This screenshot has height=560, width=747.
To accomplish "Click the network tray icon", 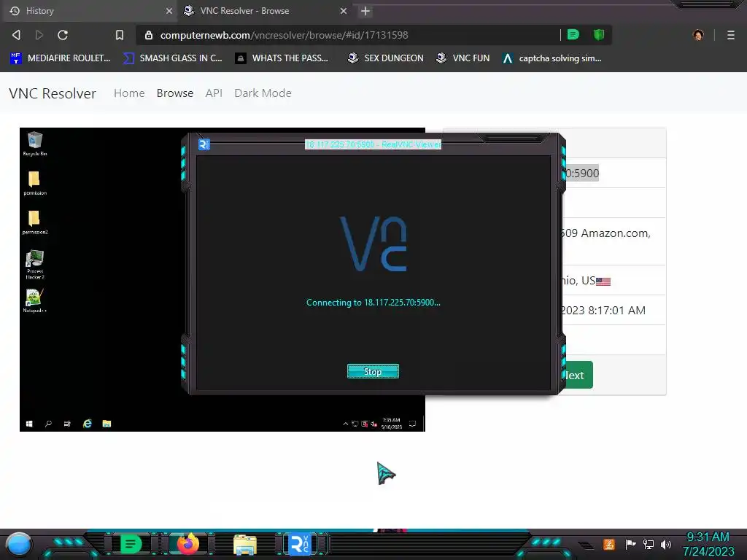I will (649, 544).
